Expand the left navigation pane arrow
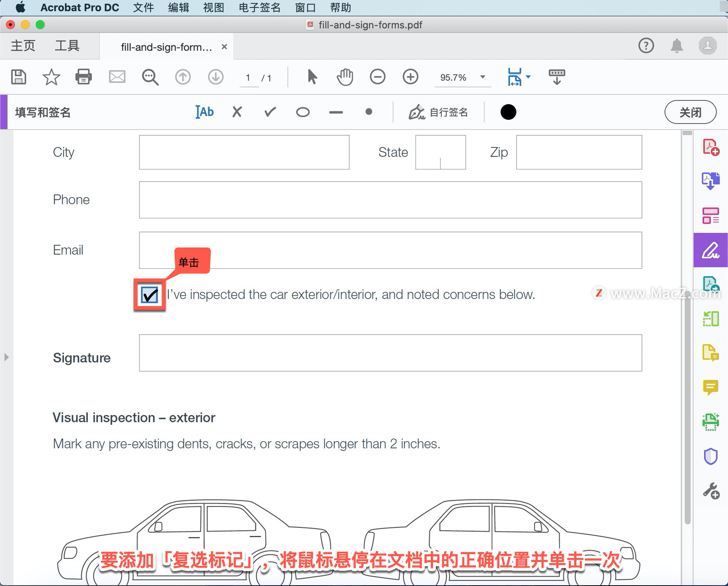The height and width of the screenshot is (586, 728). (6, 357)
